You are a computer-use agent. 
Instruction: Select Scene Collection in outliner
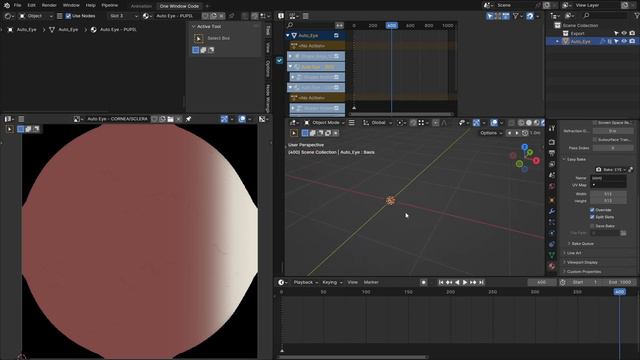coord(580,25)
